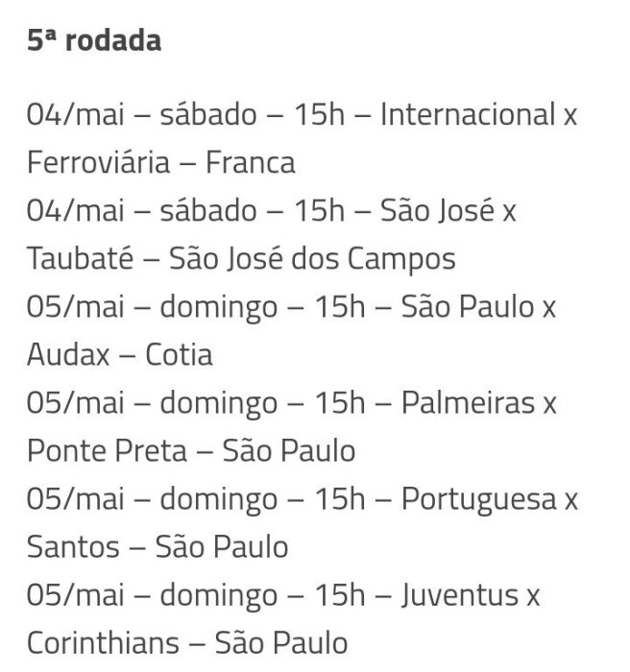
Task: Click "domingo" on the Palmeiras match line
Action: [x=221, y=403]
